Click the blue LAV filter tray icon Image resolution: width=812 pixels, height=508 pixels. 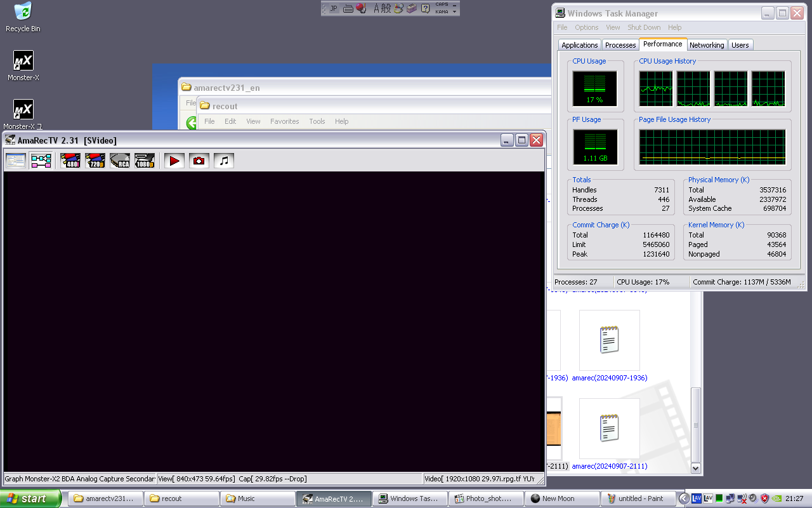click(697, 498)
